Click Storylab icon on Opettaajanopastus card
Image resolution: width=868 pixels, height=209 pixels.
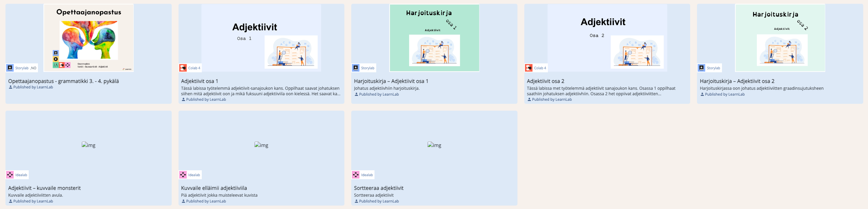[x=10, y=68]
